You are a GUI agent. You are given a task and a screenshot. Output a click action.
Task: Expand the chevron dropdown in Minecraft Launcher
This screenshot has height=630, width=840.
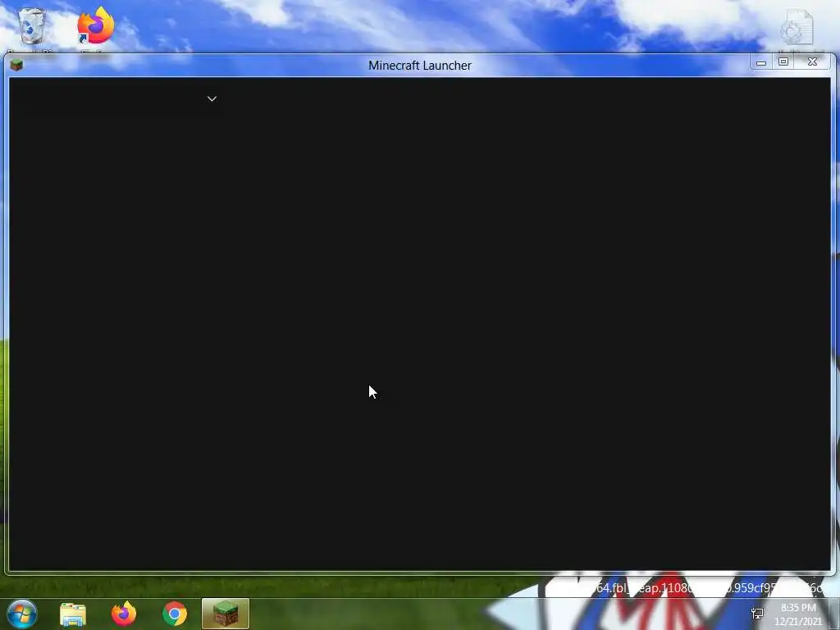[212, 98]
